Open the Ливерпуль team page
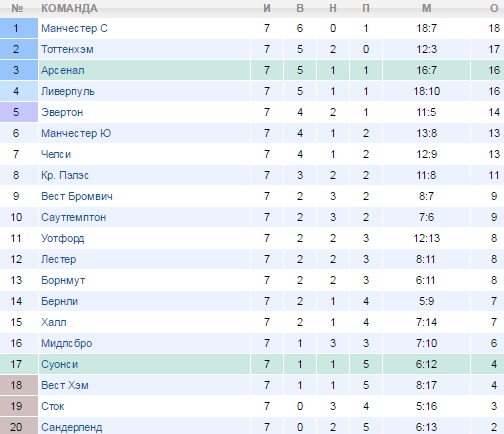 tap(68, 91)
